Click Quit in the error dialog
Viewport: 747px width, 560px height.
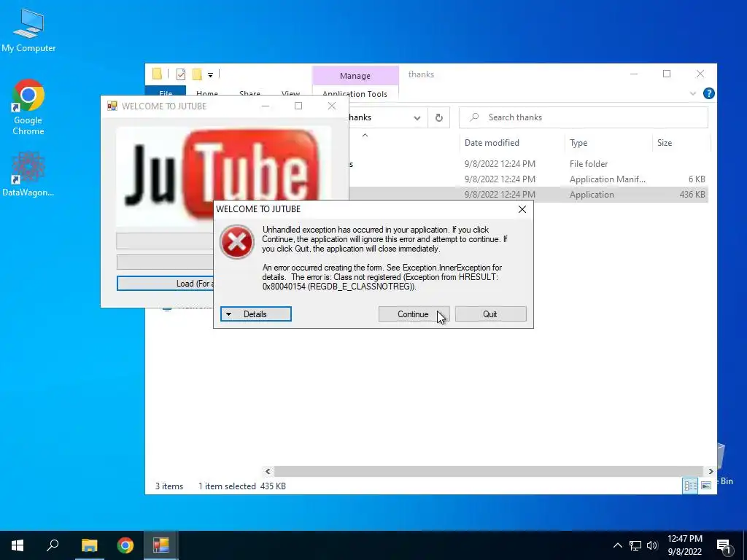[x=490, y=314]
